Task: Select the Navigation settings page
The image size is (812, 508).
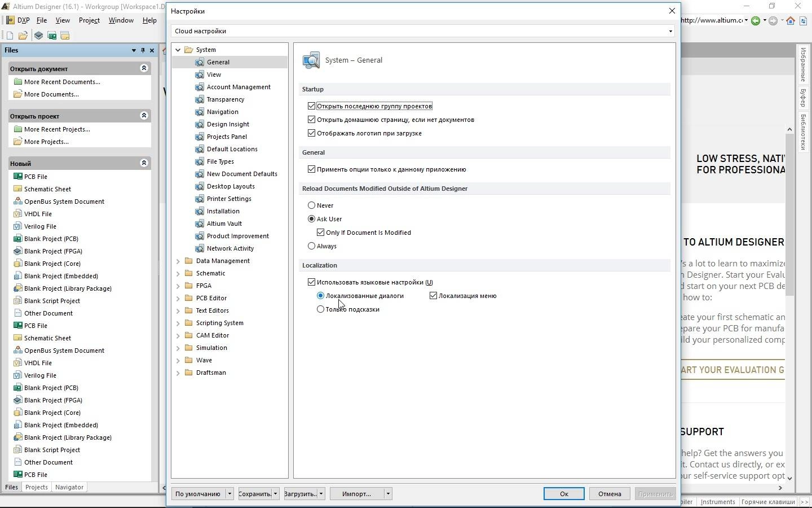Action: (x=223, y=112)
